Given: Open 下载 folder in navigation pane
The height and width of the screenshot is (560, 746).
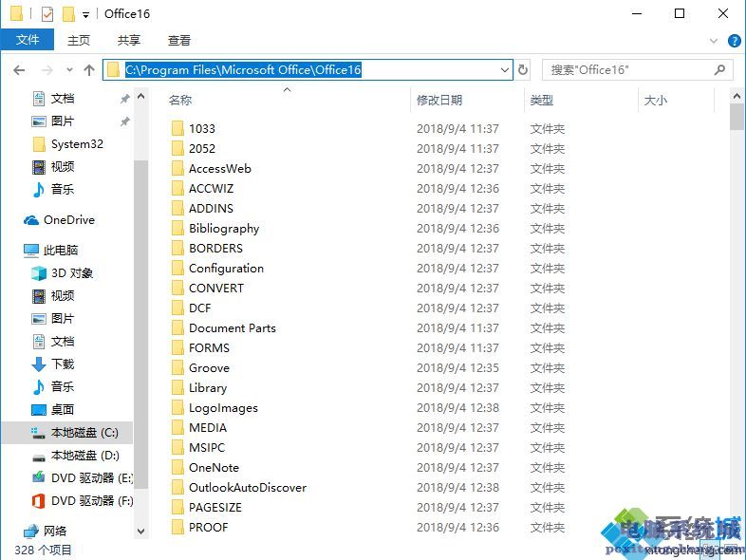Looking at the screenshot, I should pyautogui.click(x=63, y=364).
